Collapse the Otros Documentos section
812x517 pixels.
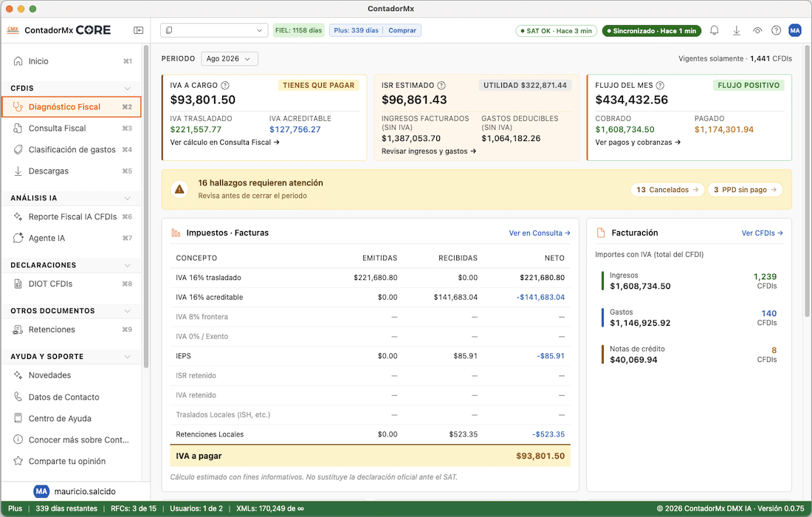pos(128,311)
